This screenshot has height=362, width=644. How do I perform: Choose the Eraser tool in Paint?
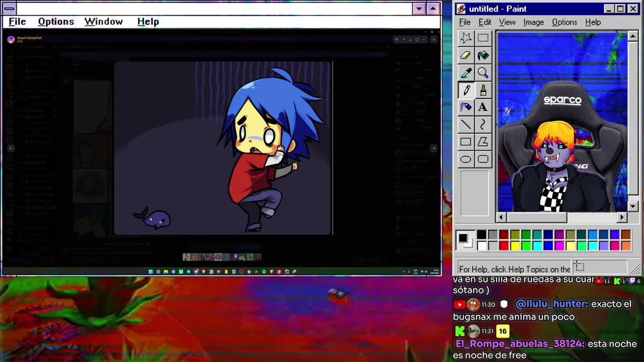[466, 55]
